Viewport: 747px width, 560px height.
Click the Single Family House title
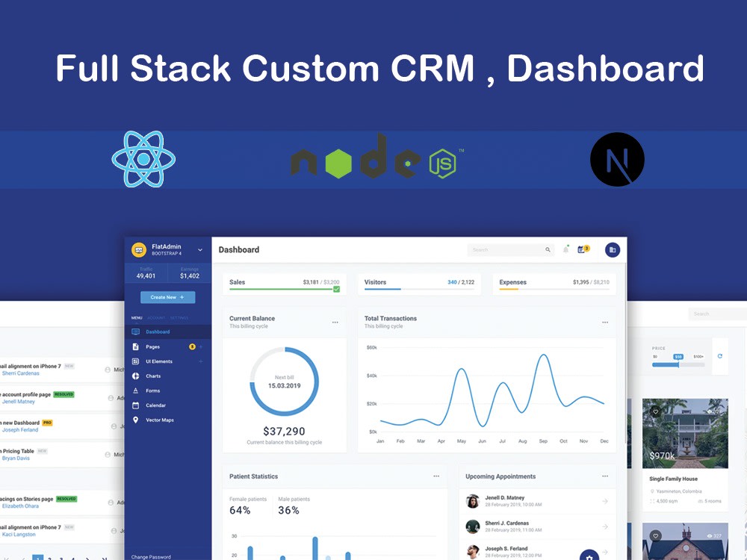pyautogui.click(x=673, y=479)
